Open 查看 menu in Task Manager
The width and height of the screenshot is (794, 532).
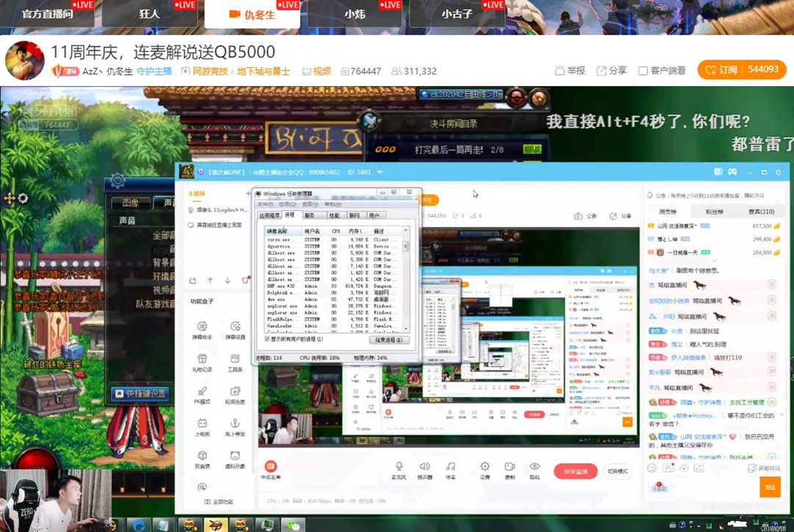310,204
